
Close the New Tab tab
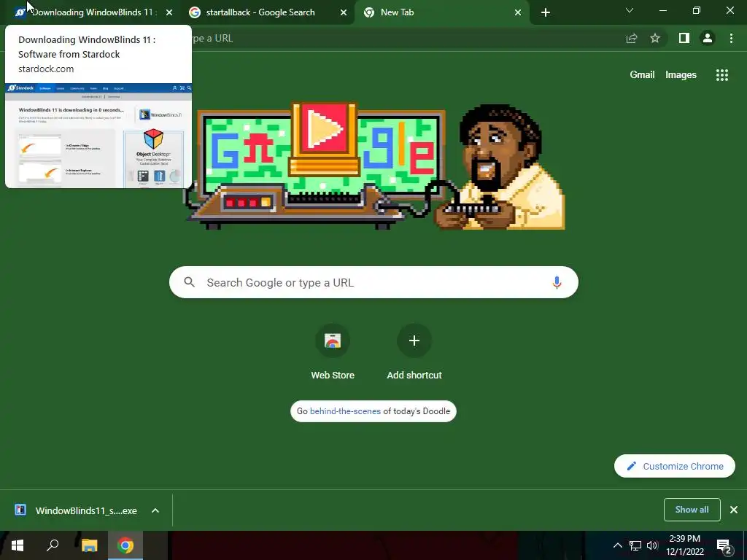[518, 13]
